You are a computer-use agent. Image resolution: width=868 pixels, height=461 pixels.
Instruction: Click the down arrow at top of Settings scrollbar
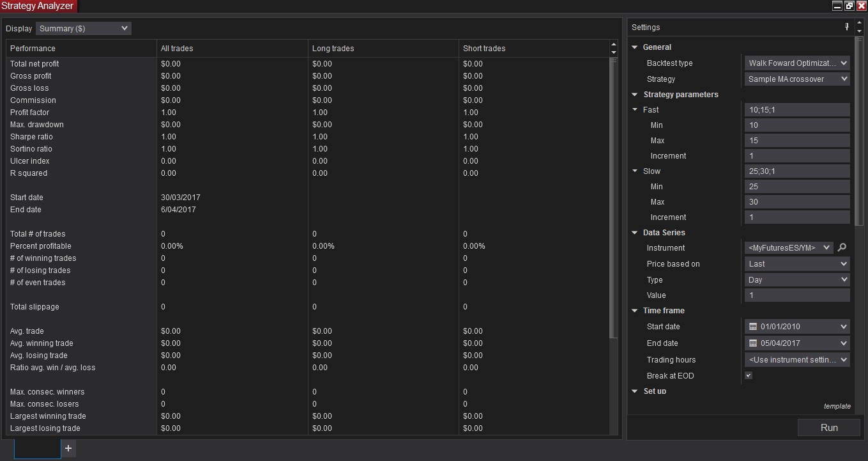pos(859,31)
